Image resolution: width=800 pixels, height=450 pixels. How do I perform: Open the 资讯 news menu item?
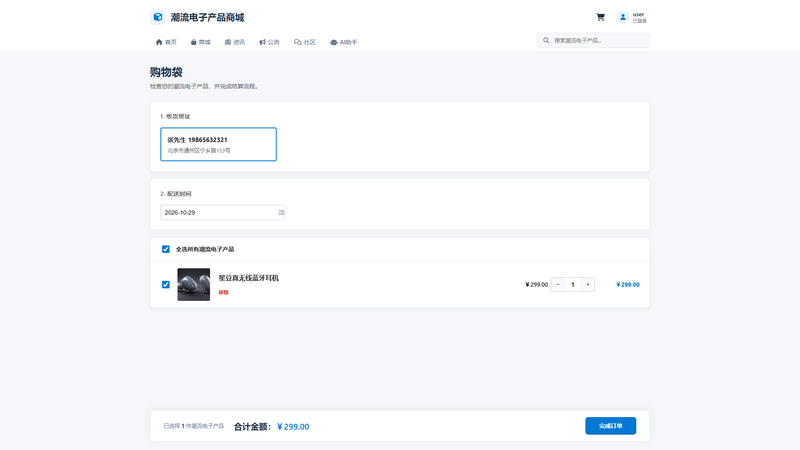(x=235, y=42)
